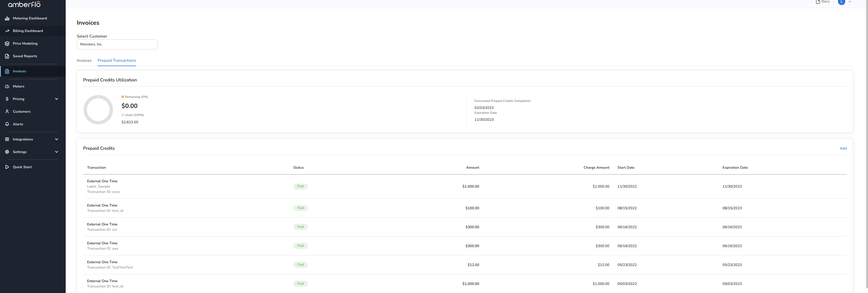Click the Customers person icon
The height and width of the screenshot is (293, 868).
(7, 112)
